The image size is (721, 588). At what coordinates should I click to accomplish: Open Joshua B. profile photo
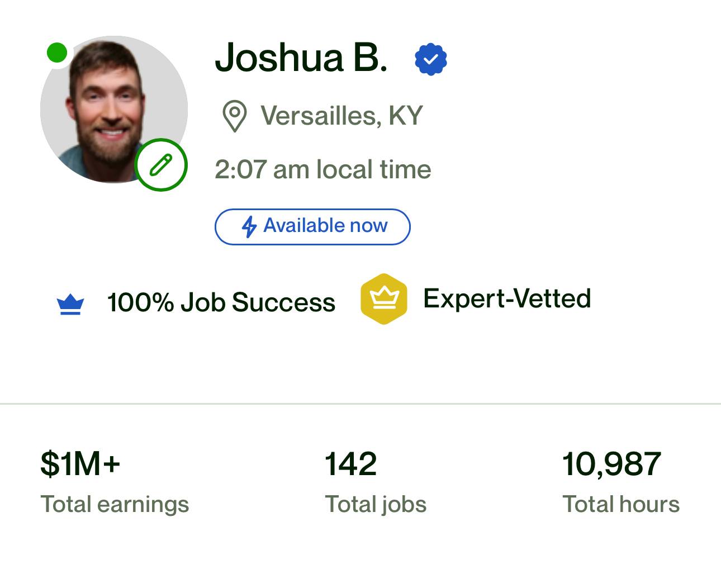pyautogui.click(x=113, y=110)
